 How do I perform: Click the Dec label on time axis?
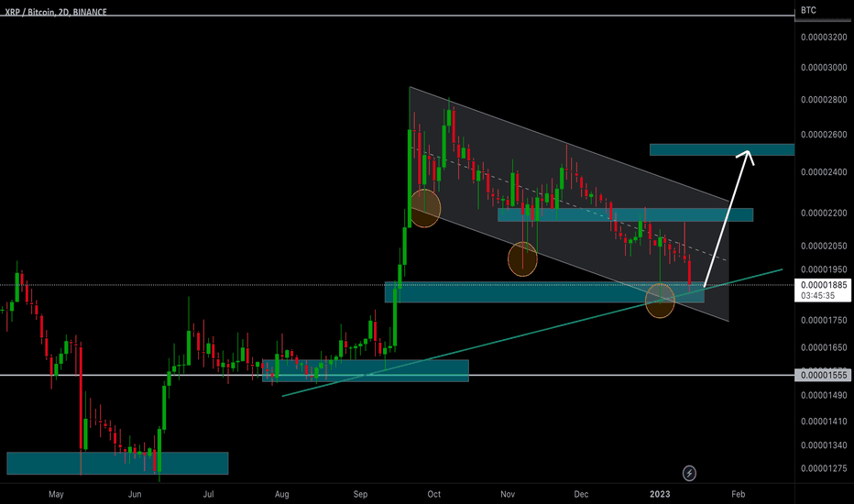[x=581, y=494]
